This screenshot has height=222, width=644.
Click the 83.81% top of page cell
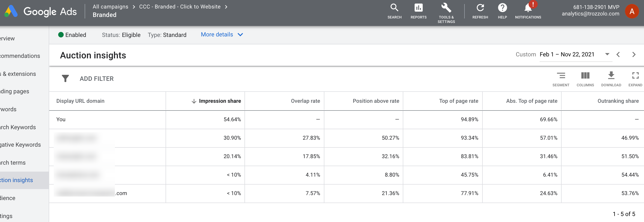469,156
